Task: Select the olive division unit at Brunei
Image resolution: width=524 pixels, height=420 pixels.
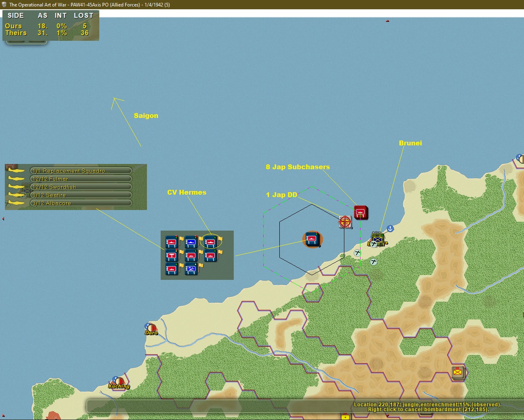Action: (378, 240)
